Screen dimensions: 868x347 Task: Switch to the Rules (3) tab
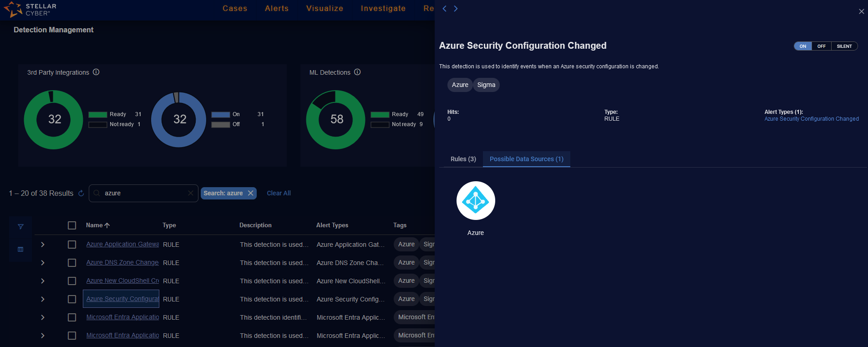(463, 159)
